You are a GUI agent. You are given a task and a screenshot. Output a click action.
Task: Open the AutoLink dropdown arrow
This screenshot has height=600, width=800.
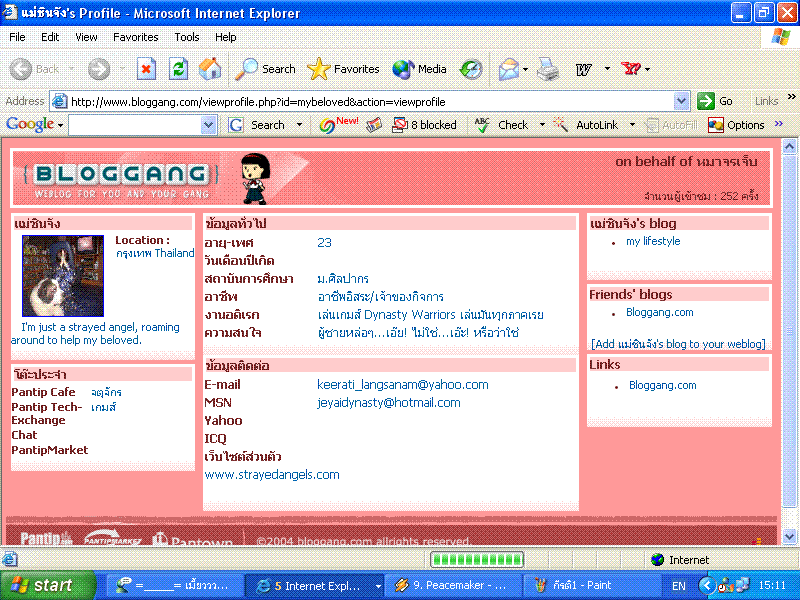pos(632,124)
